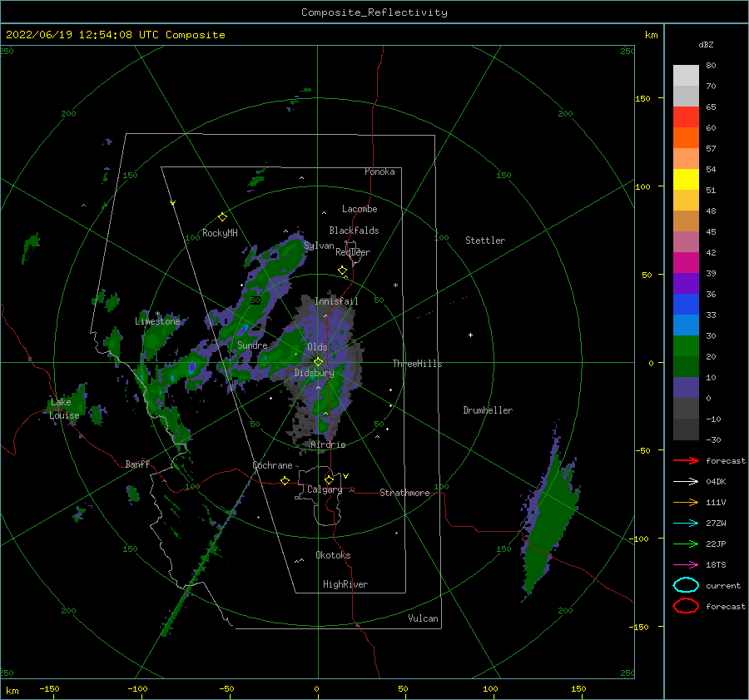The width and height of the screenshot is (749, 700).
Task: Click the current legend label
Action: (x=723, y=586)
